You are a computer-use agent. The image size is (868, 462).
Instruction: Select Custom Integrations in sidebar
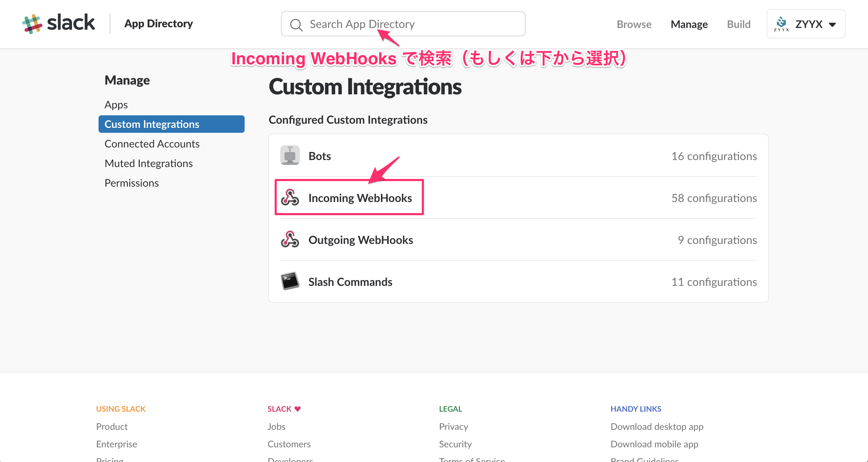coord(172,124)
